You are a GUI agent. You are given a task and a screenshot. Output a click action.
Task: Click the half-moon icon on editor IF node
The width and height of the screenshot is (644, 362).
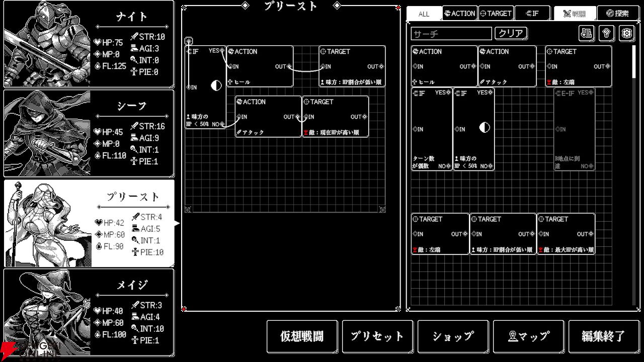[216, 85]
